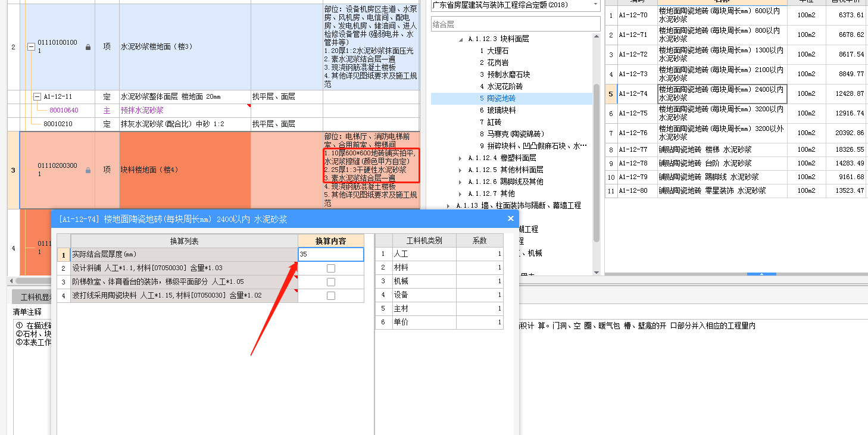Expand the A.1.12.7 其他 node

click(x=460, y=193)
